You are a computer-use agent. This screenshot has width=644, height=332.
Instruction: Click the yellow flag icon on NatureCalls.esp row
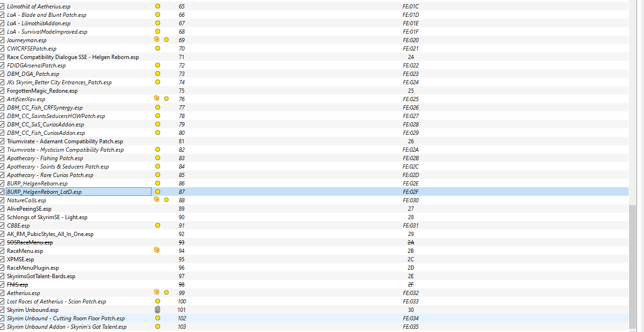tap(166, 200)
